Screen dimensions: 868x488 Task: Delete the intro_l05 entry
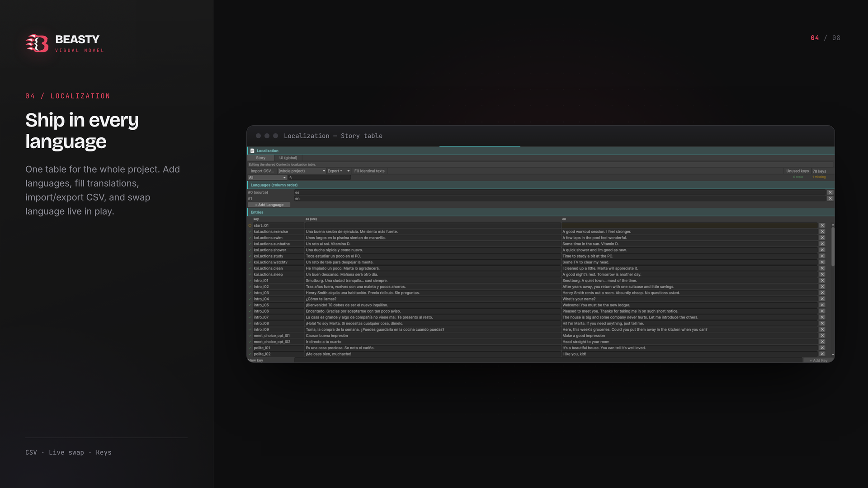[822, 305]
